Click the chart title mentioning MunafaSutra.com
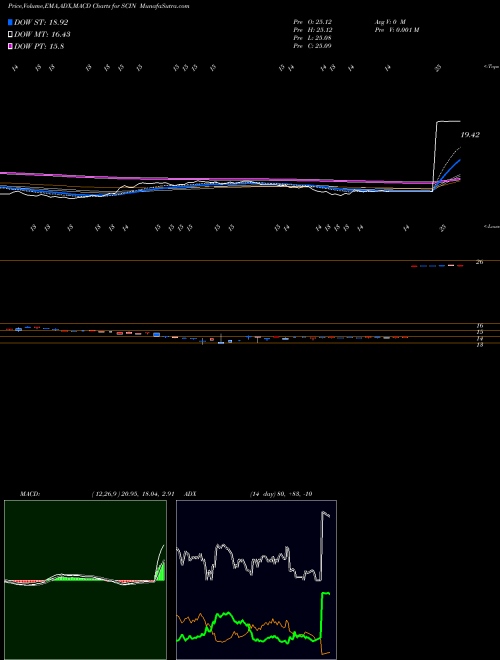The width and height of the screenshot is (500, 660). (98, 6)
